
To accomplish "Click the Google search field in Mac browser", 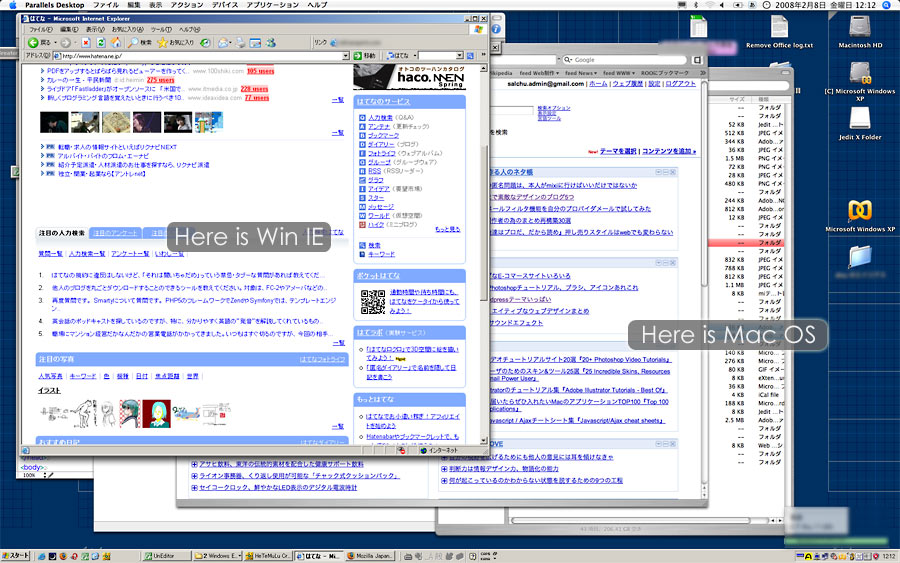I will click(624, 60).
